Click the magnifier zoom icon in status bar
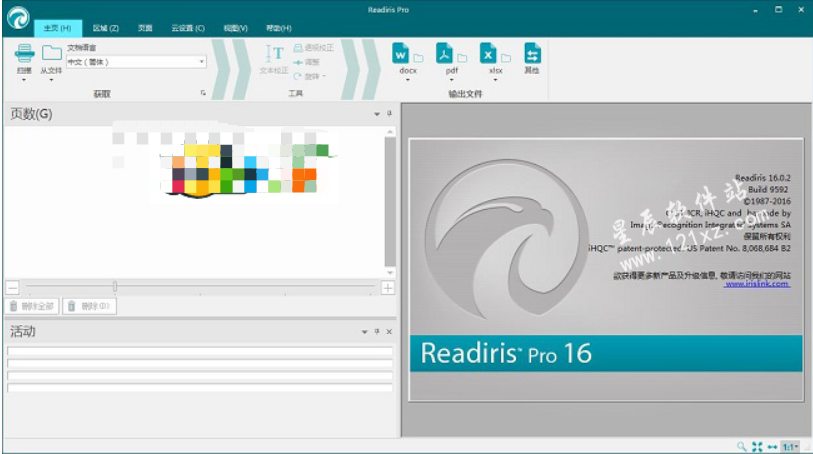Viewport: 813px width, 454px height. coord(742,446)
